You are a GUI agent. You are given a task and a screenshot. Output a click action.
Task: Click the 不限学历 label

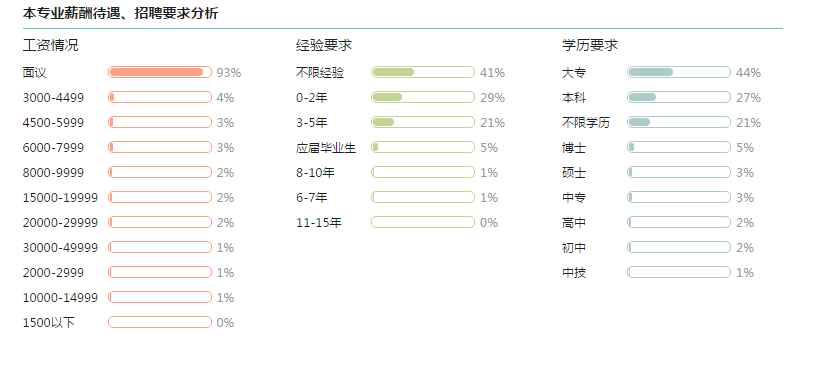586,123
